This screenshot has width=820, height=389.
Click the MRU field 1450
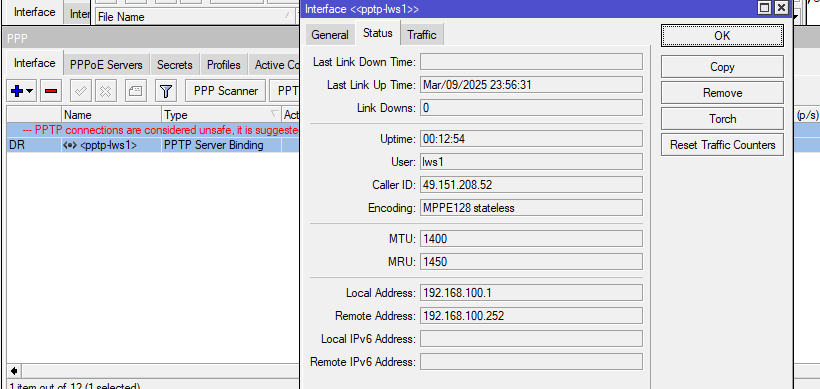[531, 261]
